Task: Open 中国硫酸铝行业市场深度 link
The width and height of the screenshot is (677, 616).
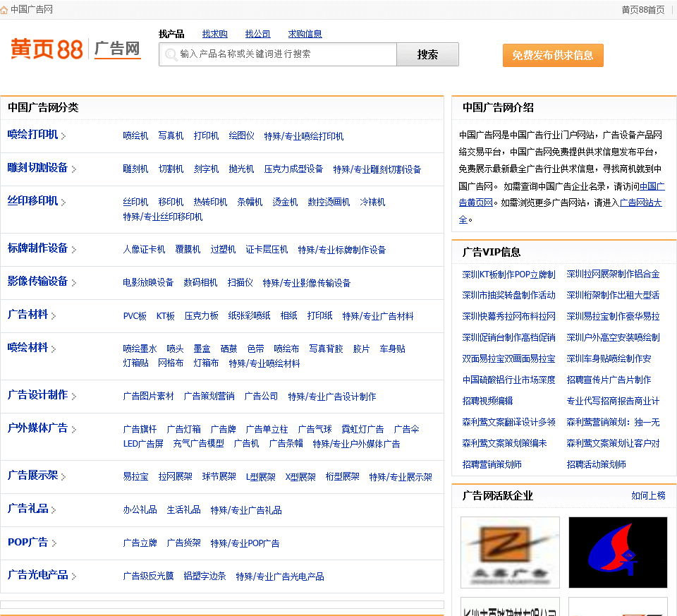Action: [x=508, y=380]
